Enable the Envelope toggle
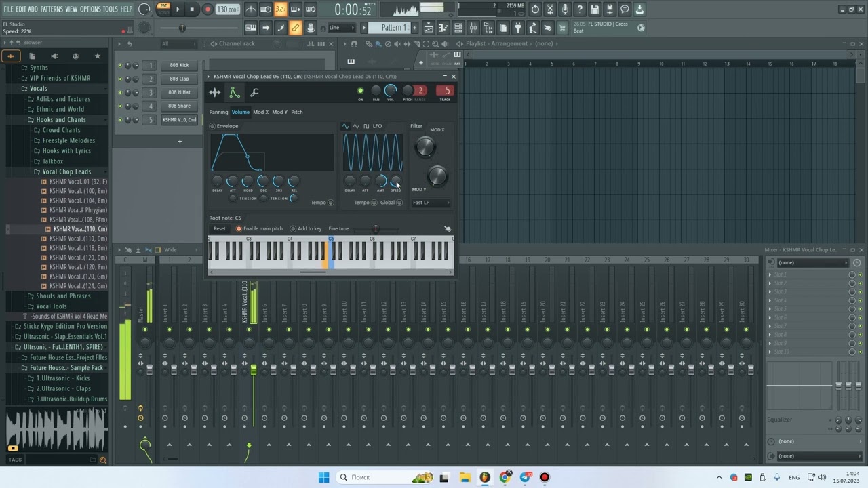Image resolution: width=868 pixels, height=488 pixels. (x=212, y=126)
